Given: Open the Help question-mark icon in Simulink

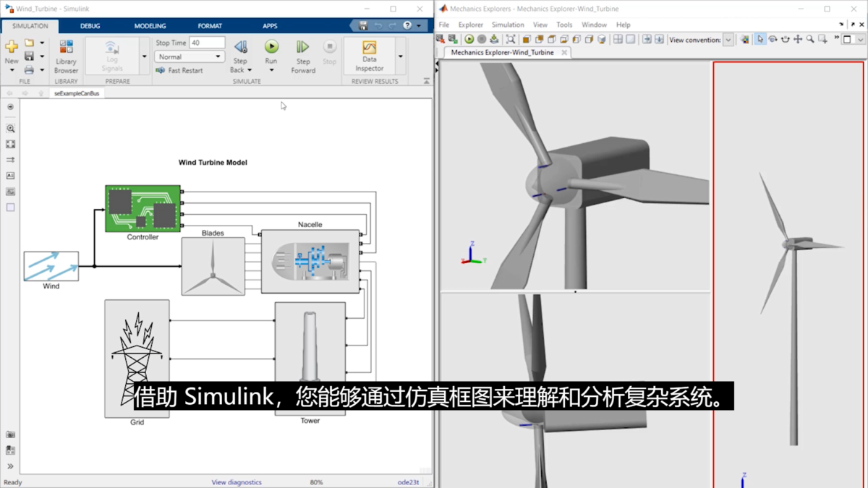Looking at the screenshot, I should pos(407,25).
